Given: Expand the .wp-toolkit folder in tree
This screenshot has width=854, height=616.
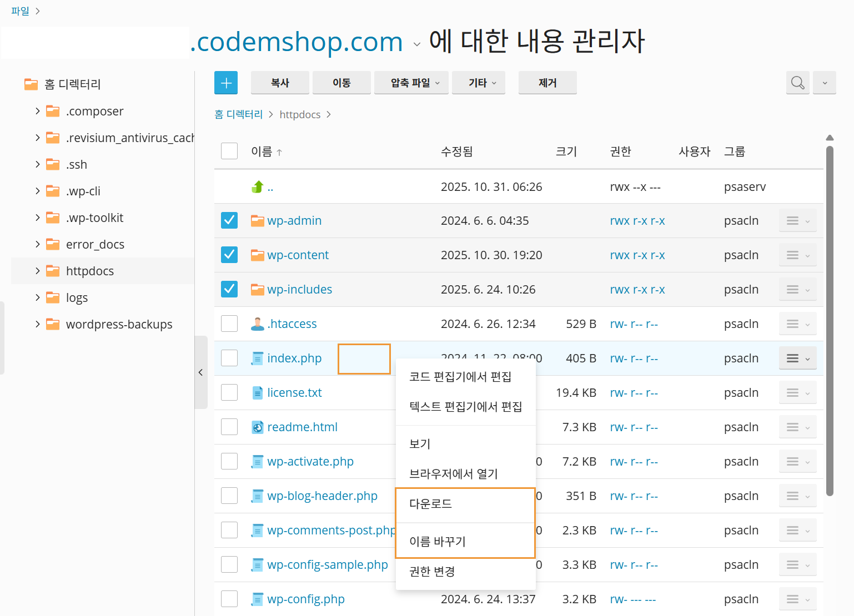Looking at the screenshot, I should [38, 218].
